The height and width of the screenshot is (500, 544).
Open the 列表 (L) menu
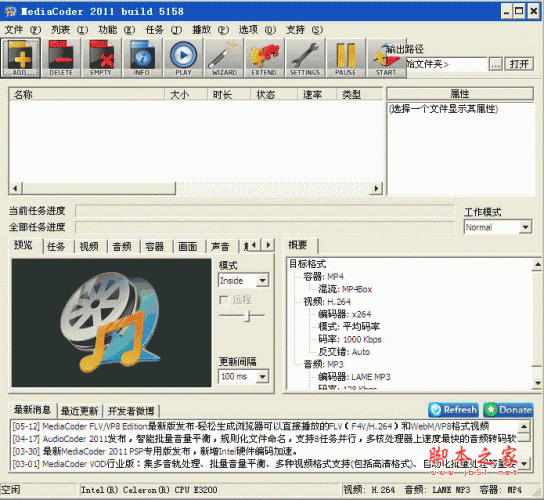(x=69, y=30)
